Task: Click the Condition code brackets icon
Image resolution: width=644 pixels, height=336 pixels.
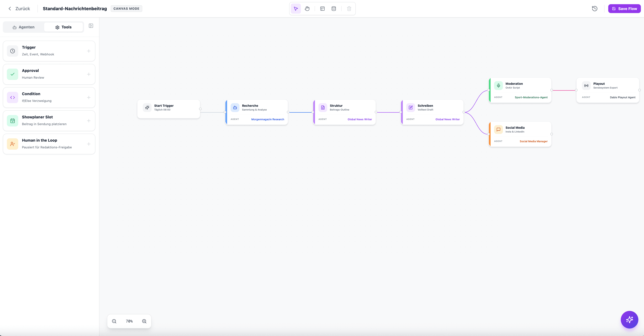Action: point(13,98)
